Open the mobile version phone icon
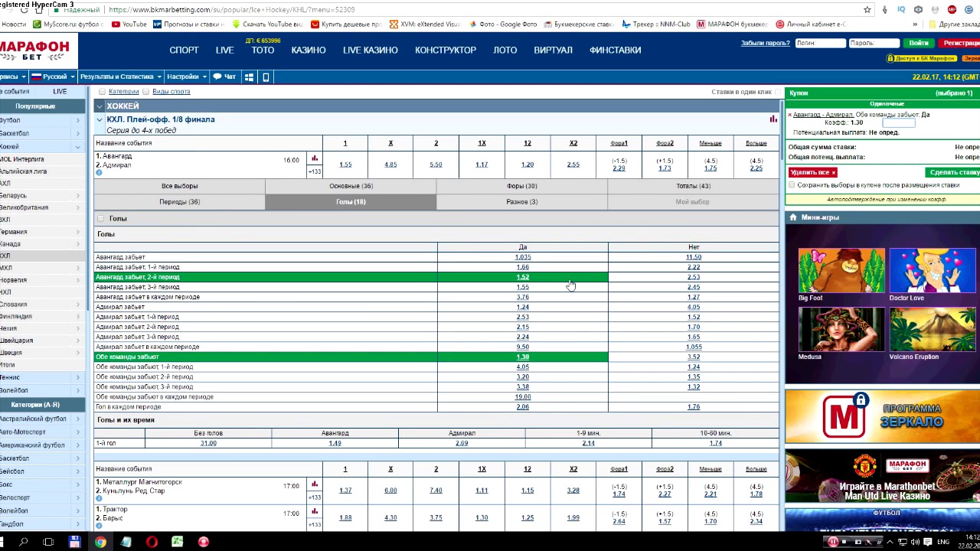The height and width of the screenshot is (551, 980). (266, 77)
